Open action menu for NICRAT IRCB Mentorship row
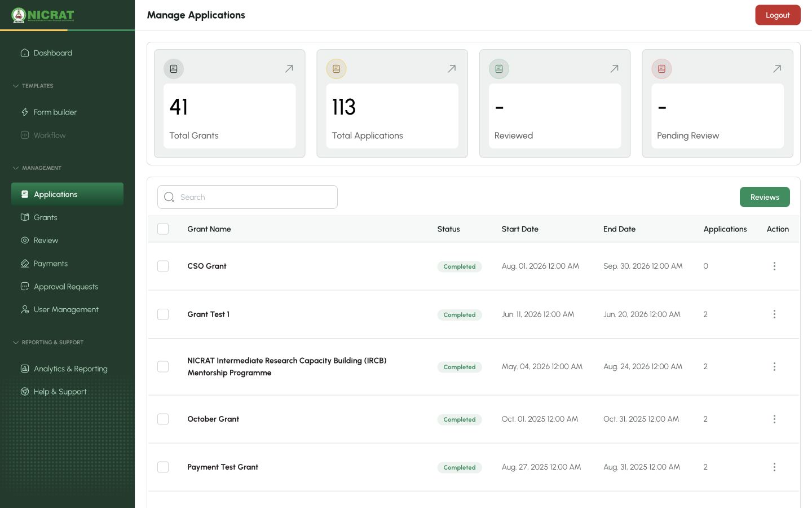The width and height of the screenshot is (812, 508). (774, 367)
